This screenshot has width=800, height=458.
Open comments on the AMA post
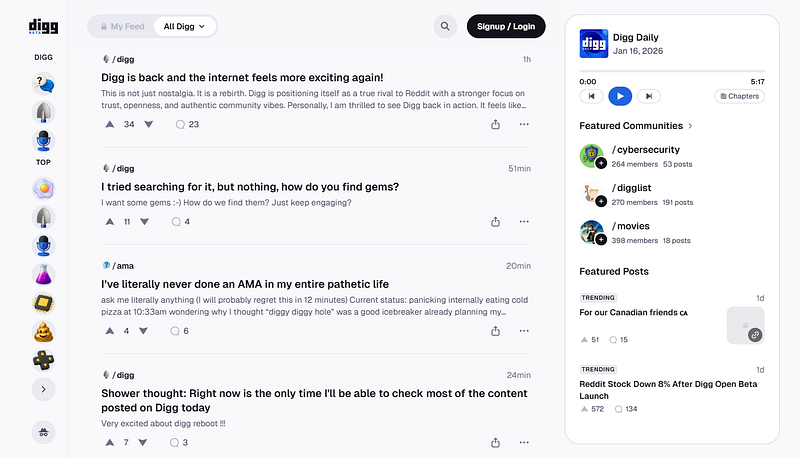point(180,331)
